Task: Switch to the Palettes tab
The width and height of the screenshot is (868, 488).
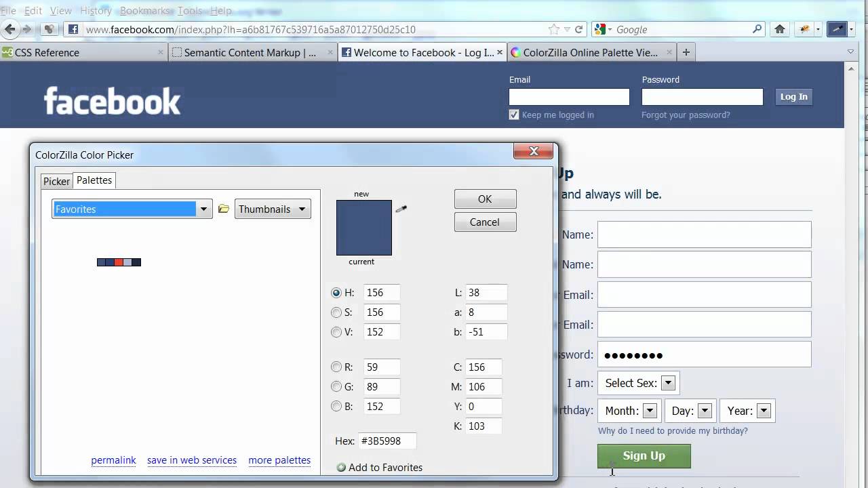Action: point(94,180)
